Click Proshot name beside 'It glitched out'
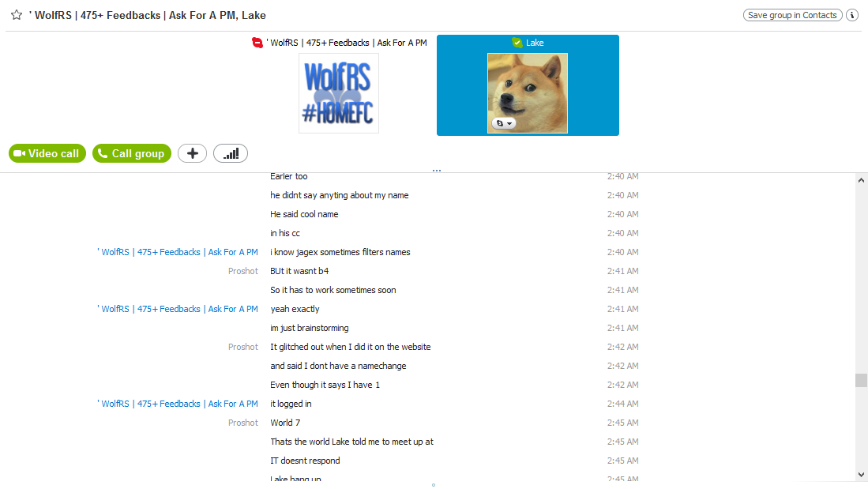Image resolution: width=868 pixels, height=489 pixels. pyautogui.click(x=243, y=347)
